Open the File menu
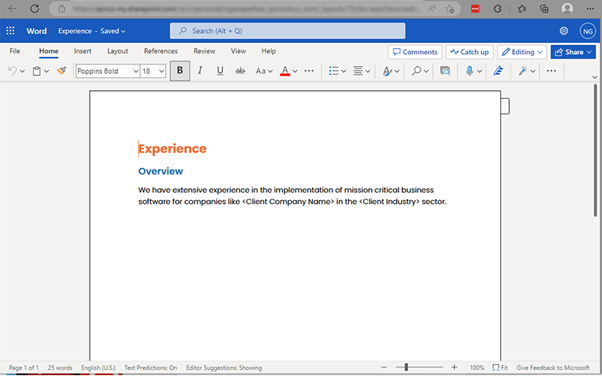 (x=15, y=51)
